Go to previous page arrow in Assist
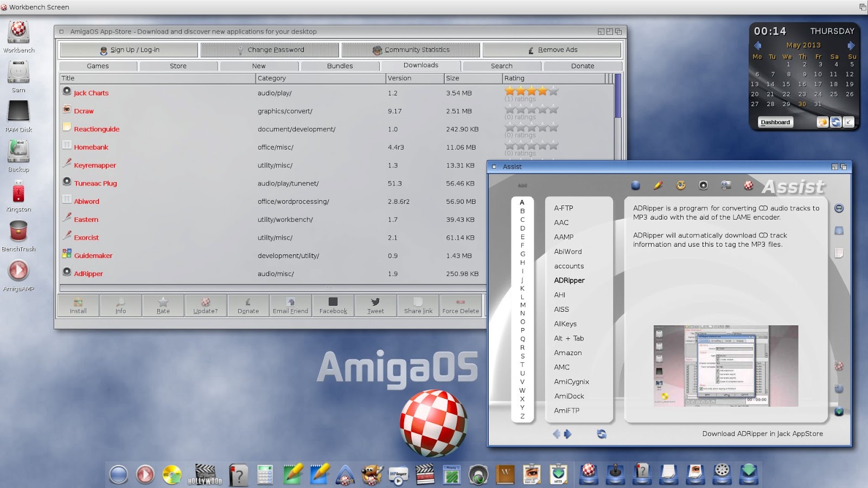The height and width of the screenshot is (488, 868). click(x=557, y=434)
